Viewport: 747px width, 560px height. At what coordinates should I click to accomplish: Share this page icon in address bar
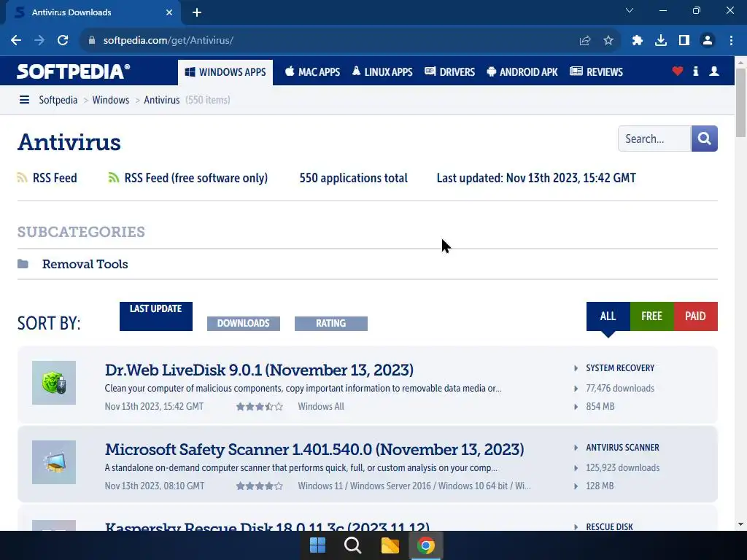[x=585, y=41]
